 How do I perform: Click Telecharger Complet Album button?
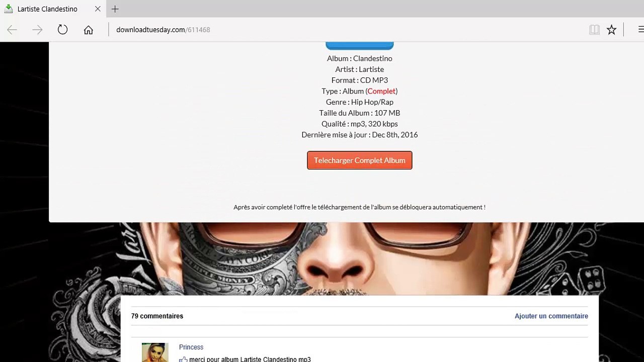(x=360, y=160)
